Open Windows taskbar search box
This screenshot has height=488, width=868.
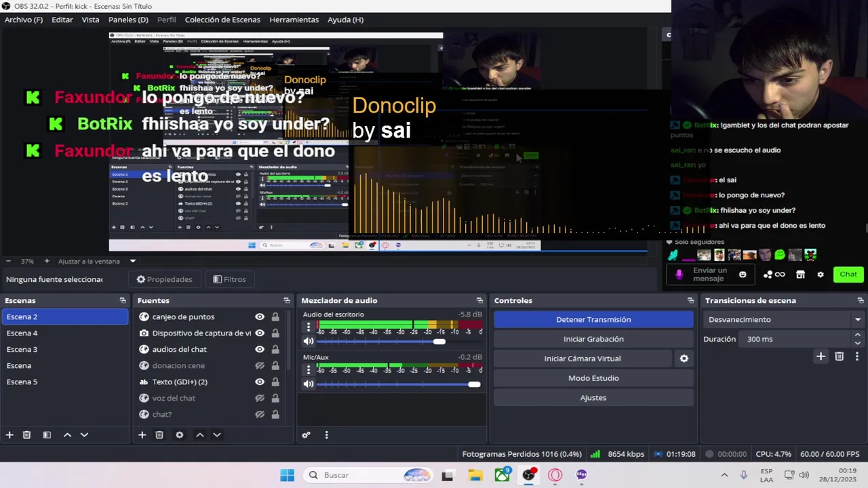[368, 475]
